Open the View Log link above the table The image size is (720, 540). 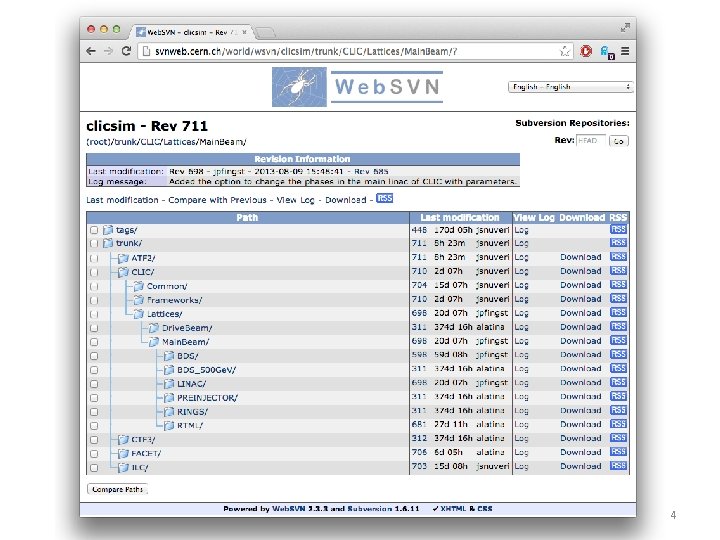click(295, 200)
